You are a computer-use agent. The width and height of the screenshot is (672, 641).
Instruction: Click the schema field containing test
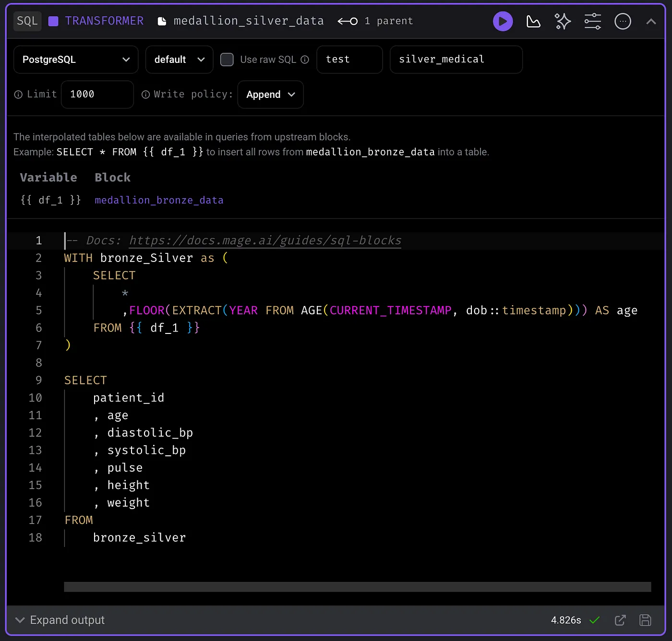point(349,59)
